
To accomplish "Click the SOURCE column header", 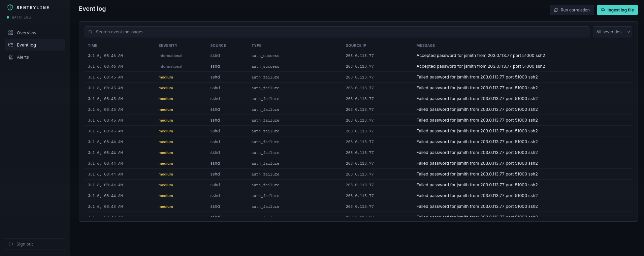I will click(x=218, y=45).
